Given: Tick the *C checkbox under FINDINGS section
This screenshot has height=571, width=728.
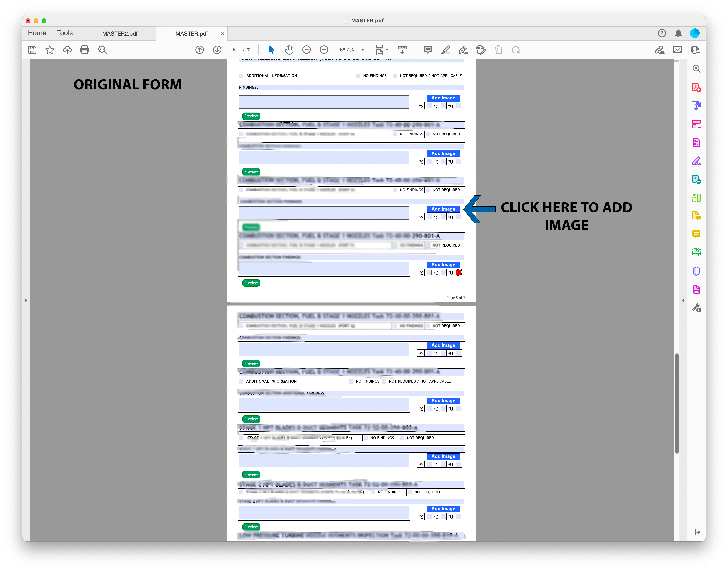Looking at the screenshot, I should pos(443,106).
